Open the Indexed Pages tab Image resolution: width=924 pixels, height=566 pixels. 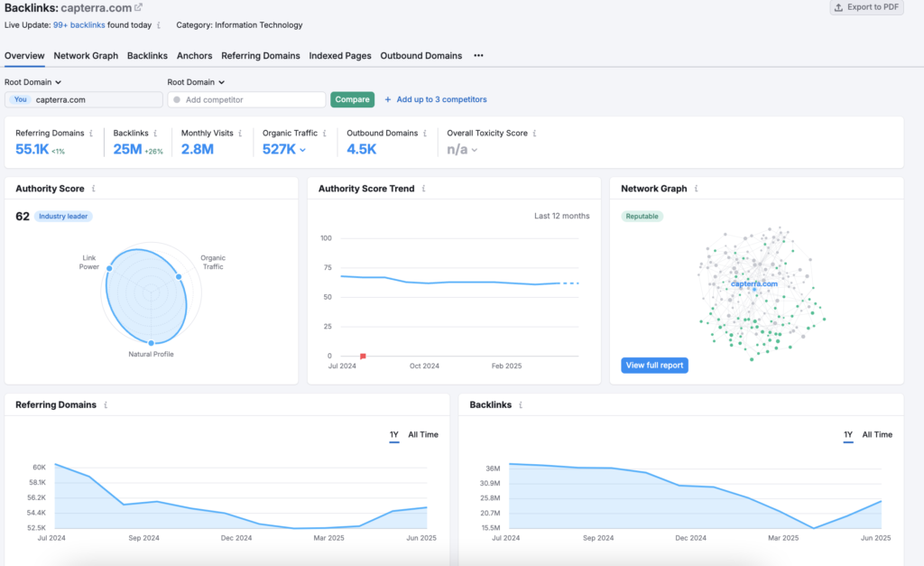click(340, 55)
